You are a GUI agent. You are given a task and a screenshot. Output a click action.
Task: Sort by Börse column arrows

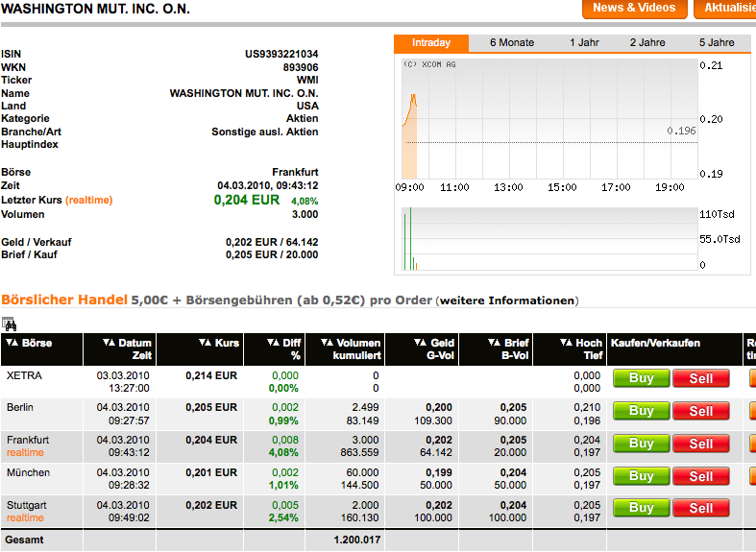pyautogui.click(x=12, y=343)
